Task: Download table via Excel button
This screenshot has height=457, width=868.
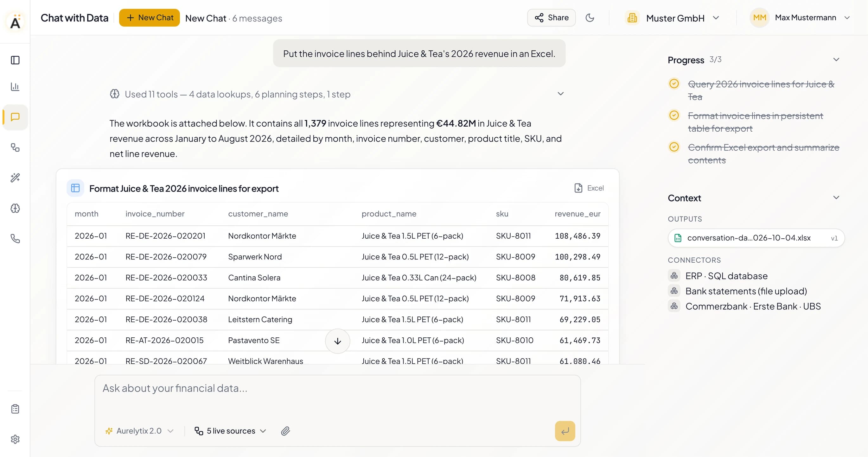Action: click(x=589, y=188)
